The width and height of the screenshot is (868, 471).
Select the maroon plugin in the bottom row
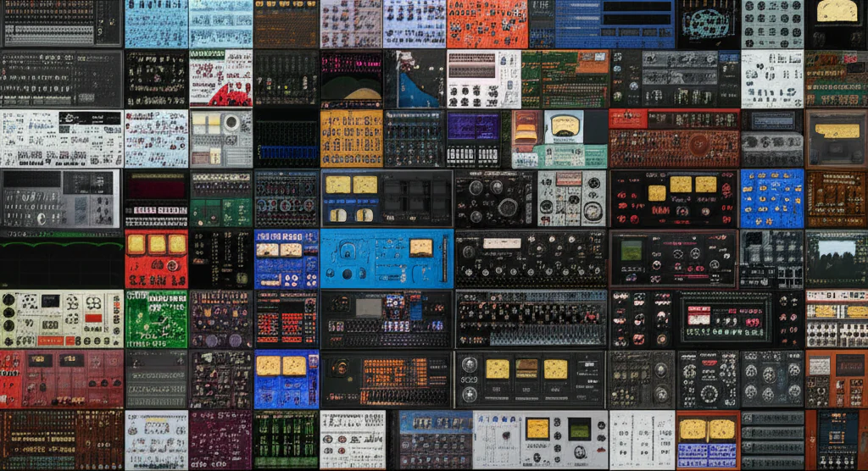(x=220, y=440)
